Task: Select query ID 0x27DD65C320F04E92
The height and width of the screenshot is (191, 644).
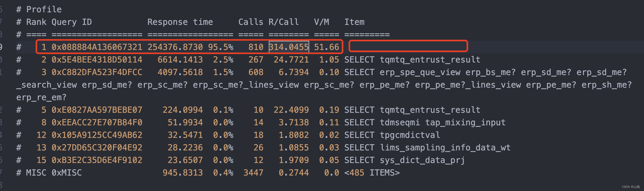Action: pyautogui.click(x=97, y=148)
